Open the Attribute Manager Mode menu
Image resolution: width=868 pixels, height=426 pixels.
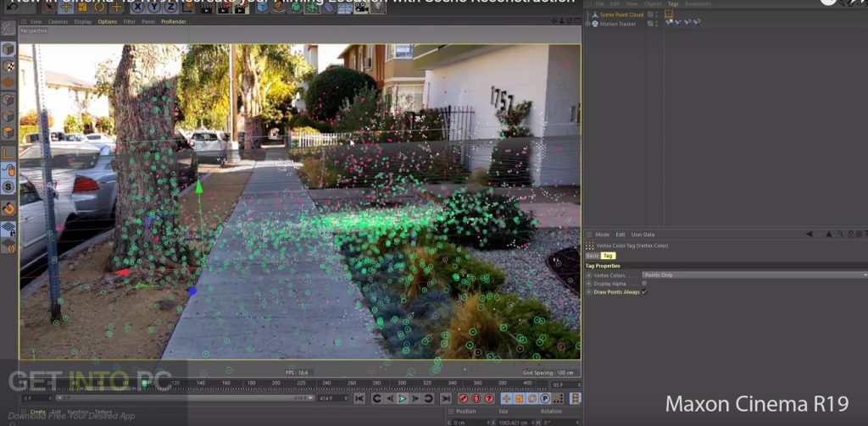pyautogui.click(x=603, y=235)
